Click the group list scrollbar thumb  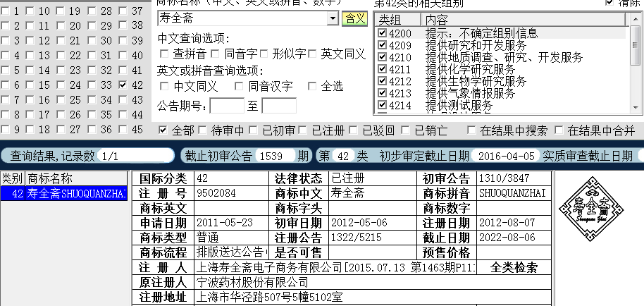tap(635, 45)
